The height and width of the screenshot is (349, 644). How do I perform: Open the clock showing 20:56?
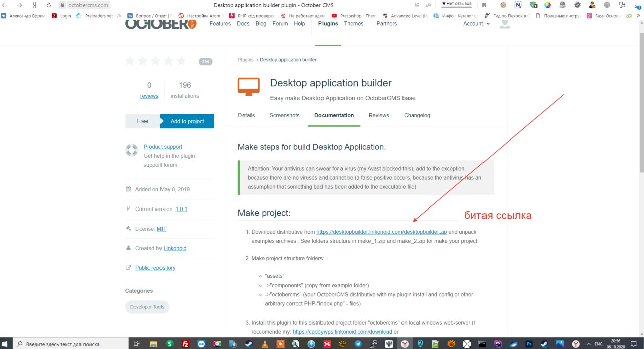coord(615,344)
